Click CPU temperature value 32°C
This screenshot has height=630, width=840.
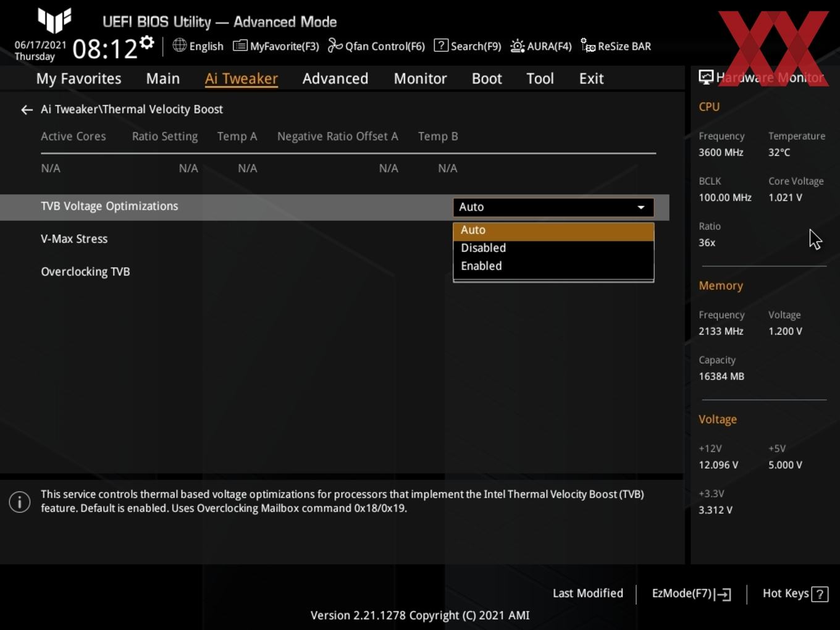click(x=779, y=153)
